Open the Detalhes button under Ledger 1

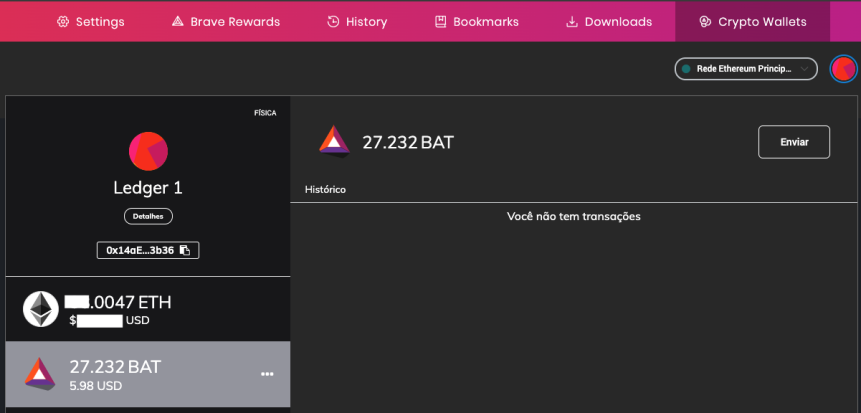(148, 216)
